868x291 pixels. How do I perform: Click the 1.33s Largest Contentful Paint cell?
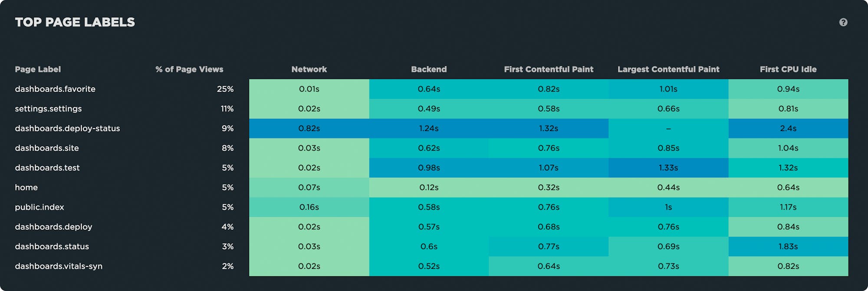pyautogui.click(x=668, y=168)
